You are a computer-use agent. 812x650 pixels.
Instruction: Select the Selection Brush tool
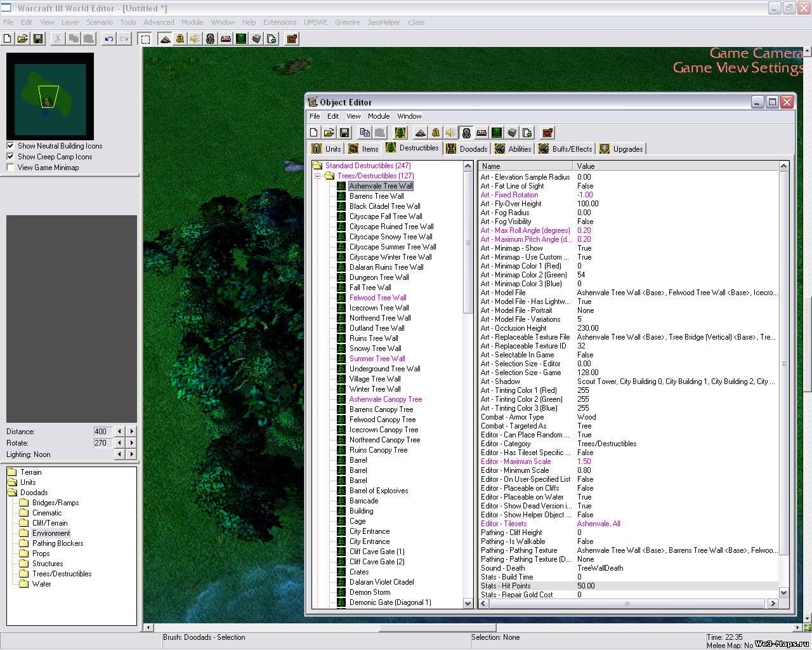click(x=145, y=39)
